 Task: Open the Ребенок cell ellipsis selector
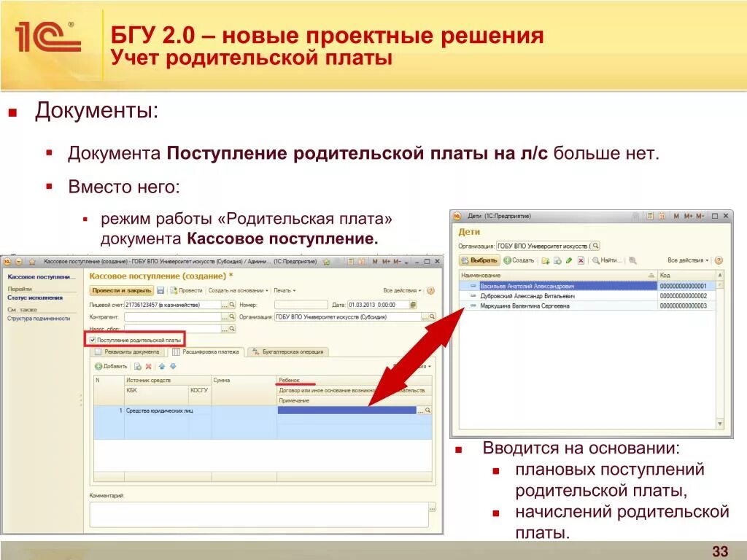[x=421, y=410]
